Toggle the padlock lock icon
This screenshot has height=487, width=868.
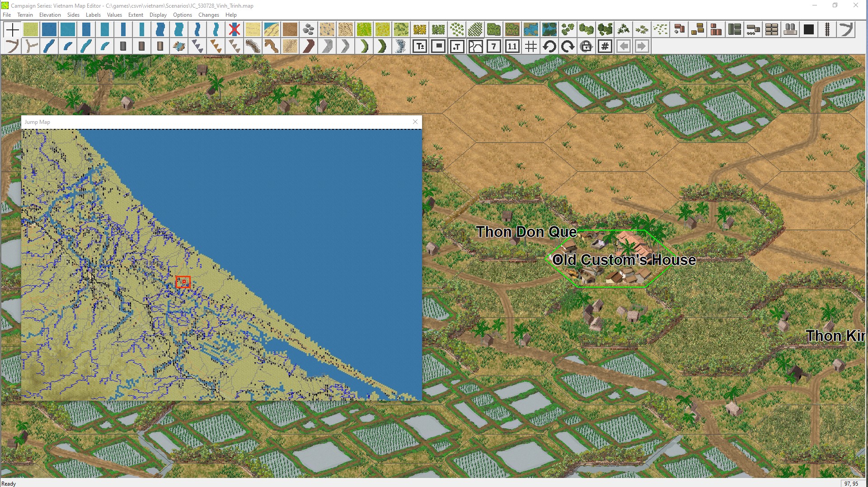[x=586, y=46]
